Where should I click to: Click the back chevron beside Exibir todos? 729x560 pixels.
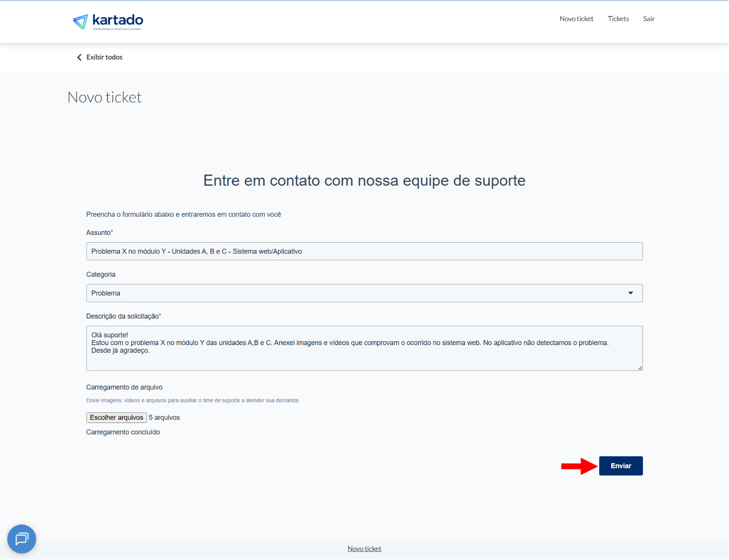[79, 57]
